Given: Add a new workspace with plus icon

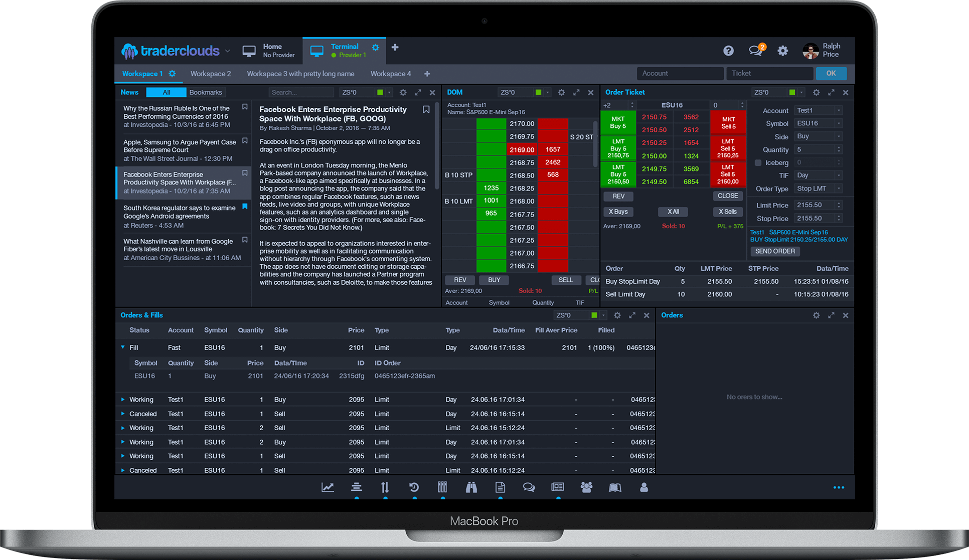Looking at the screenshot, I should [x=427, y=74].
